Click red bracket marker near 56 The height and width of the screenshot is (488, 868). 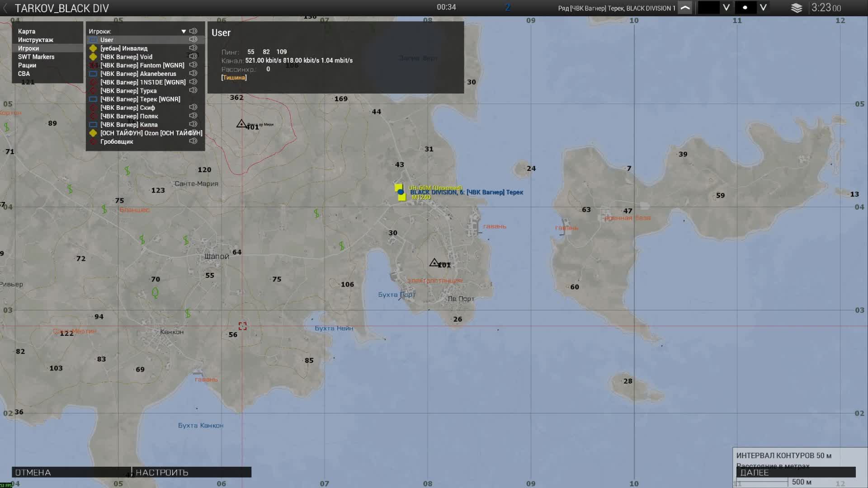click(x=243, y=326)
